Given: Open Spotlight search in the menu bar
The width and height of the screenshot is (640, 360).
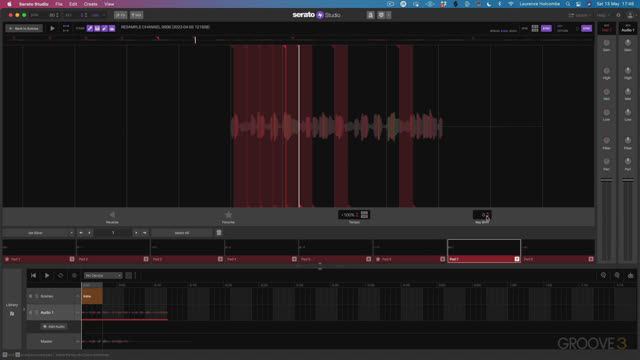Looking at the screenshot, I should coord(568,4).
